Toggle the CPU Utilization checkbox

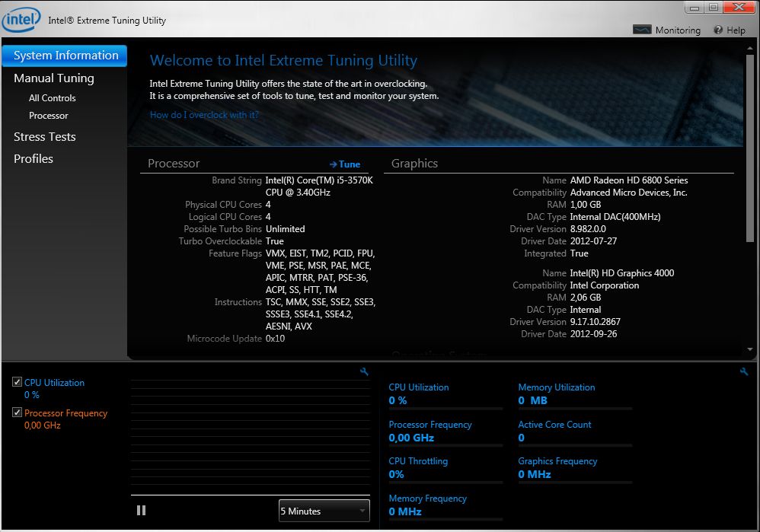[x=17, y=382]
